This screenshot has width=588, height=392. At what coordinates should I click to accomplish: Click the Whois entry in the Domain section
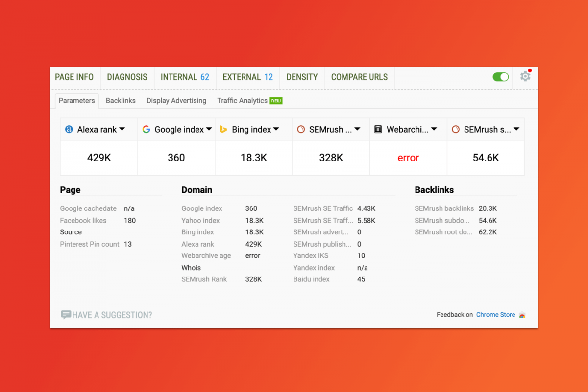coord(191,268)
